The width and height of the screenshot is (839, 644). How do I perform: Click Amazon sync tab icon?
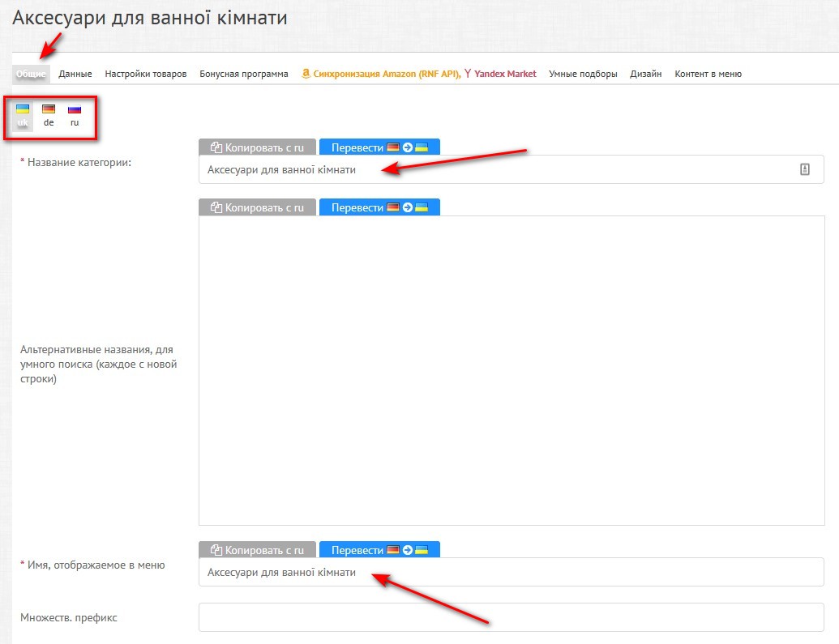[306, 74]
